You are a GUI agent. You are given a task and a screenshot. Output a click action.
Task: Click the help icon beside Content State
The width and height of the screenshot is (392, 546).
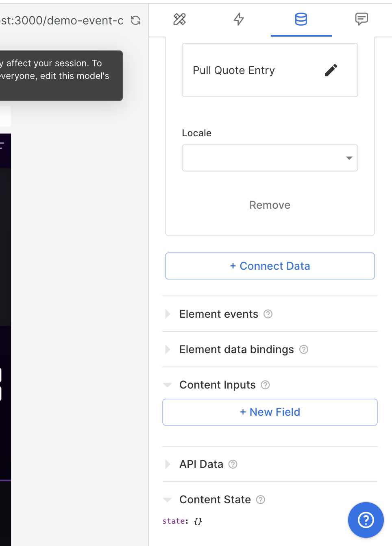tap(261, 500)
